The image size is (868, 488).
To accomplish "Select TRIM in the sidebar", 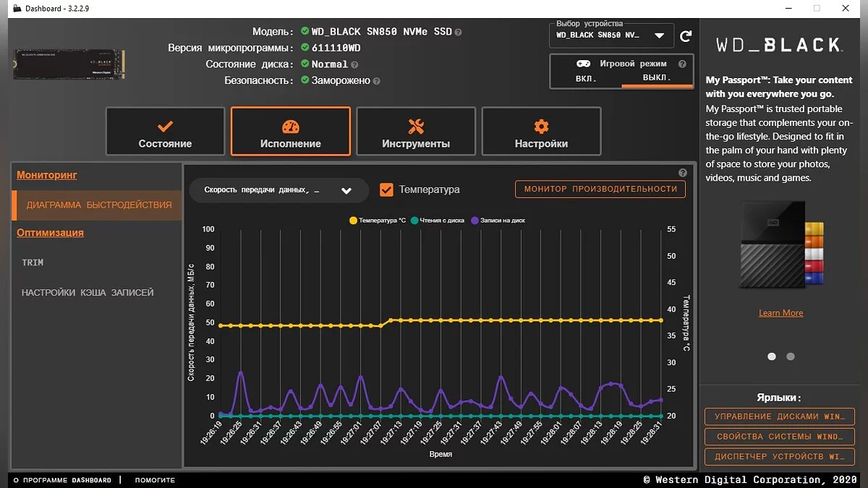I will tap(33, 262).
